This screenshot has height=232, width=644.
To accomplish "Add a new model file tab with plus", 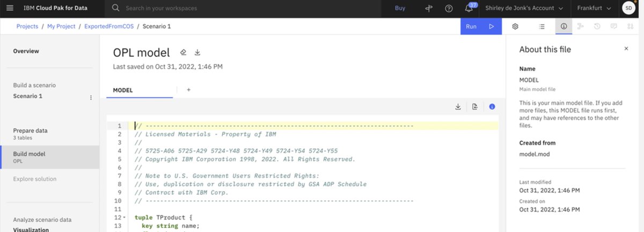I will pos(188,90).
